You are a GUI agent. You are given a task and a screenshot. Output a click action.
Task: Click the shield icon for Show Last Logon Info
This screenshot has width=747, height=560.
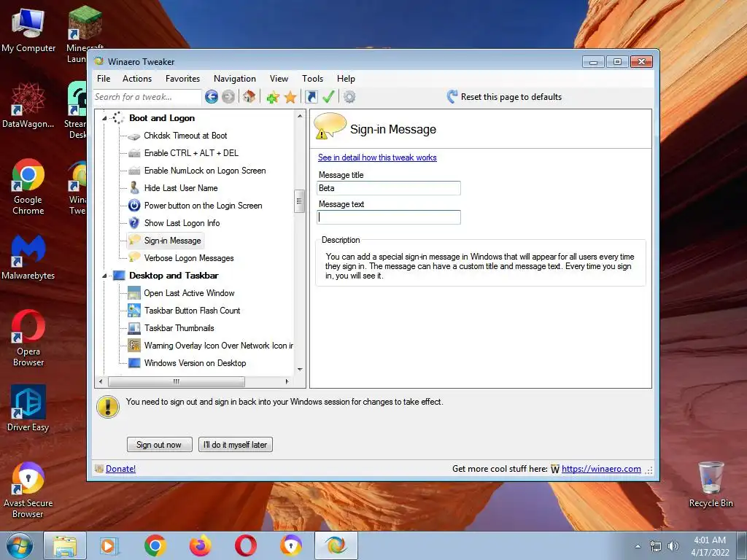coord(134,223)
